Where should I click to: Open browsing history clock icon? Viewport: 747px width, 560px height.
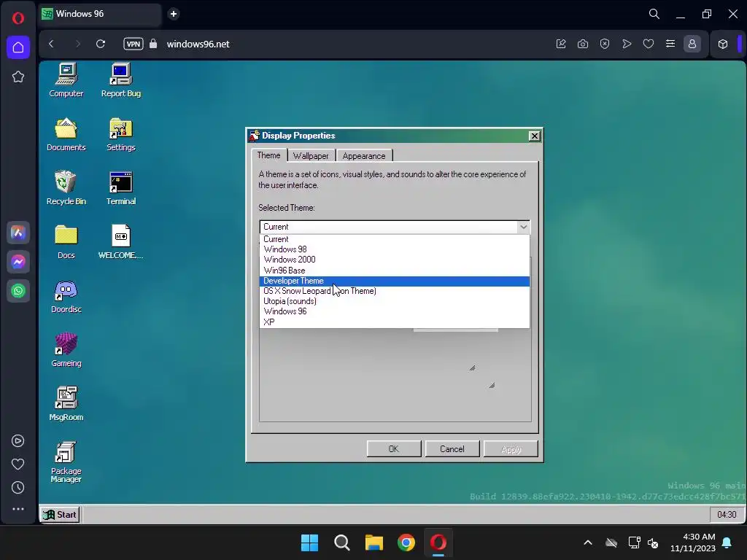click(18, 488)
